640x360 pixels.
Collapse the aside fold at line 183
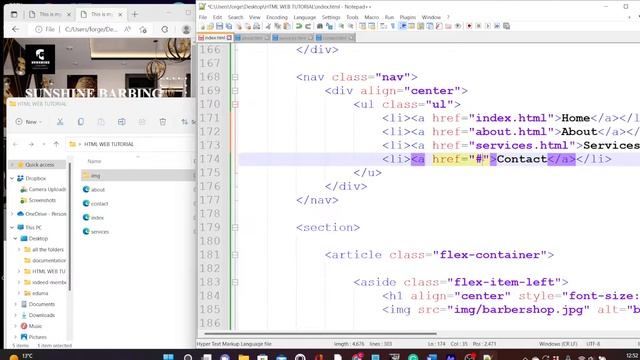click(235, 282)
